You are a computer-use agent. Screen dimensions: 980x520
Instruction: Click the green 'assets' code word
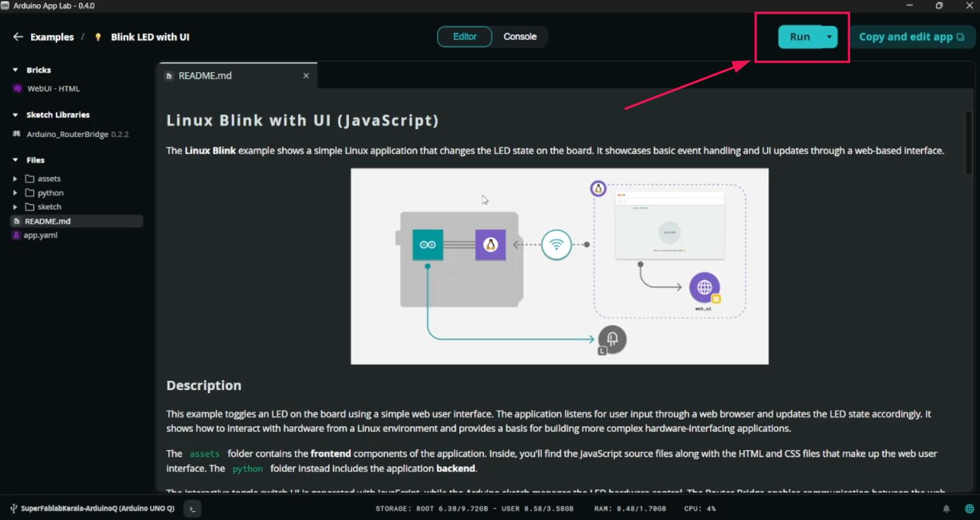(205, 454)
